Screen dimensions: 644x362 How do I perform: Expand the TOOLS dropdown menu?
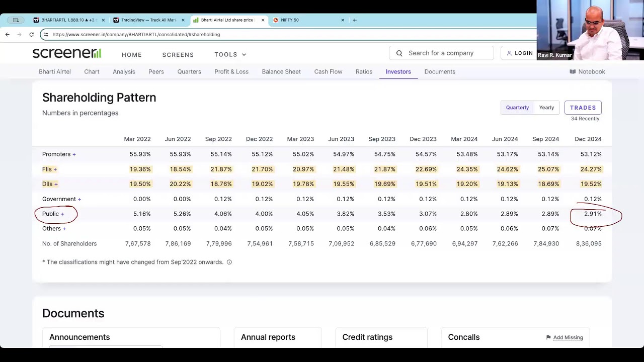click(x=230, y=54)
